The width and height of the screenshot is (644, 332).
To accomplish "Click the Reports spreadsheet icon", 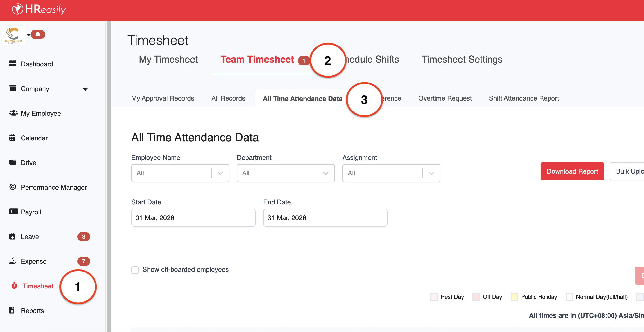I will 12,310.
